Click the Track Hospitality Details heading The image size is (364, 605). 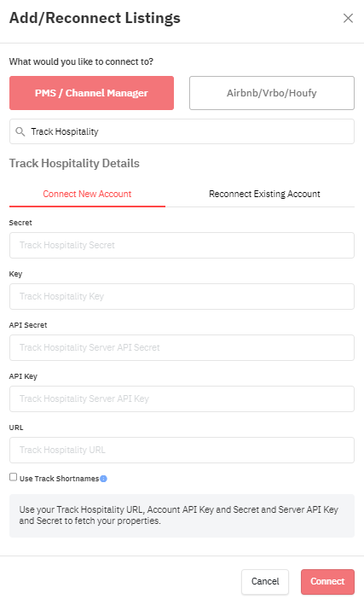point(74,163)
